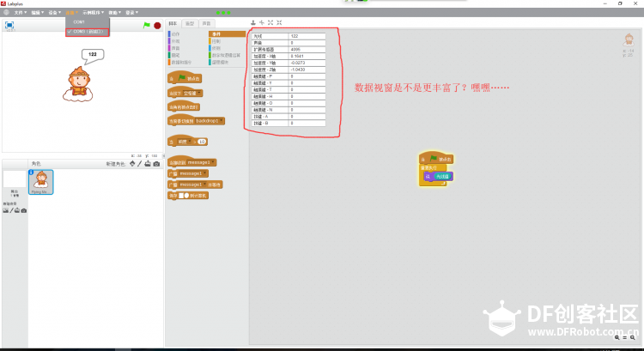Open the 设备 menu
The height and width of the screenshot is (351, 644).
[x=55, y=13]
